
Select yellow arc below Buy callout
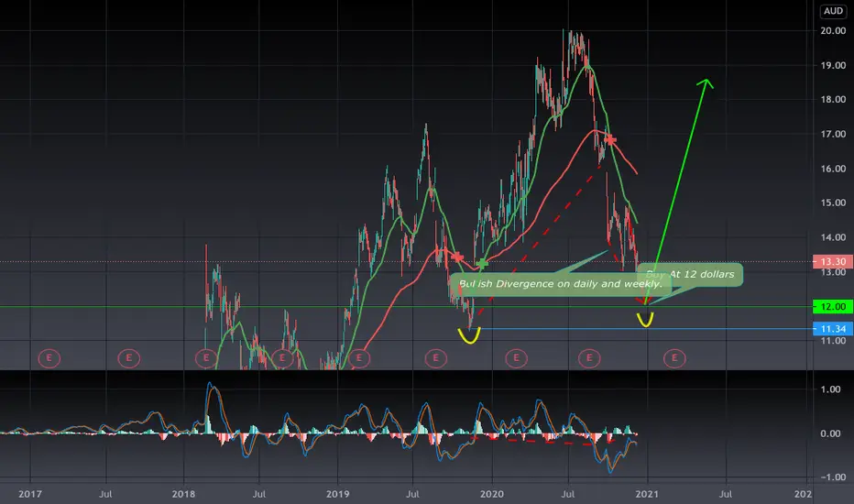click(x=645, y=319)
